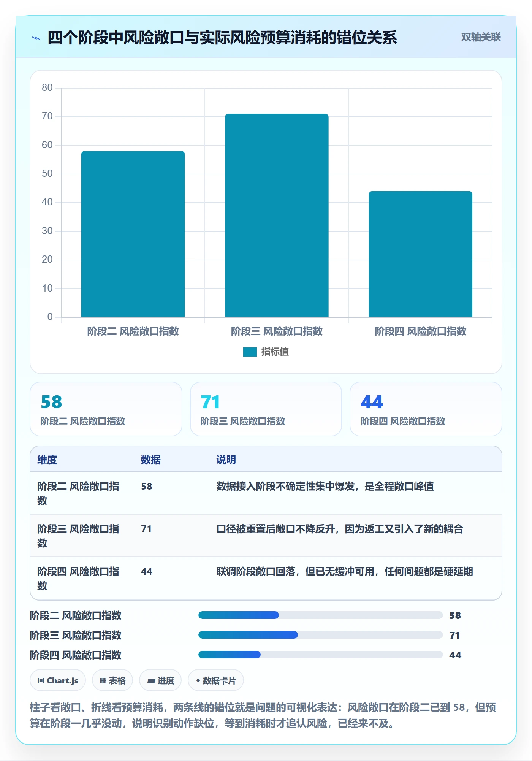The height and width of the screenshot is (761, 532).
Task: Select the data card showing 44
Action: (426, 409)
